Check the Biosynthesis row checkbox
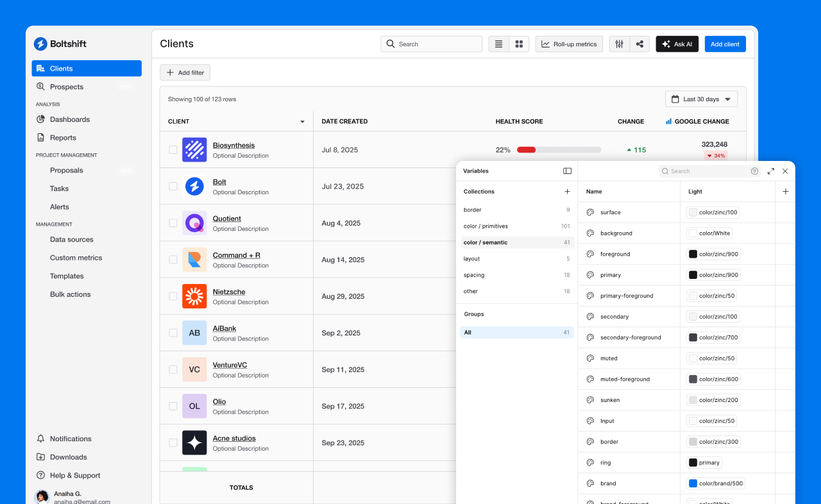 coord(173,150)
